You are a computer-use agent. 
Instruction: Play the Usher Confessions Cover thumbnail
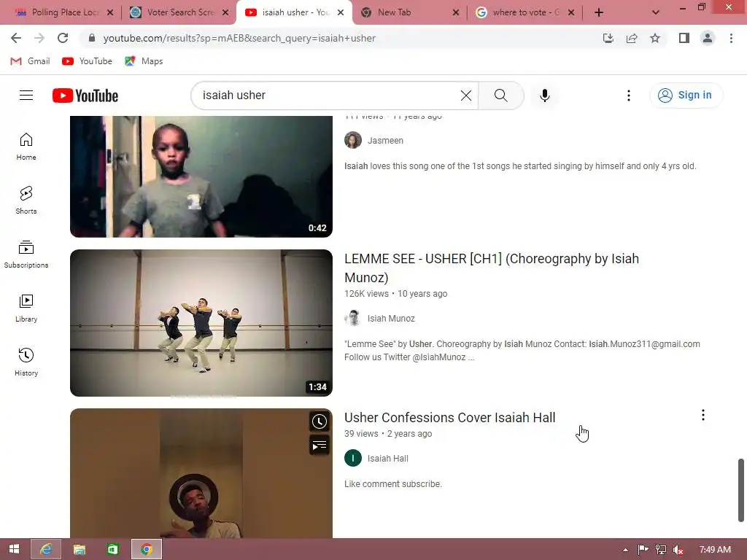tap(201, 473)
